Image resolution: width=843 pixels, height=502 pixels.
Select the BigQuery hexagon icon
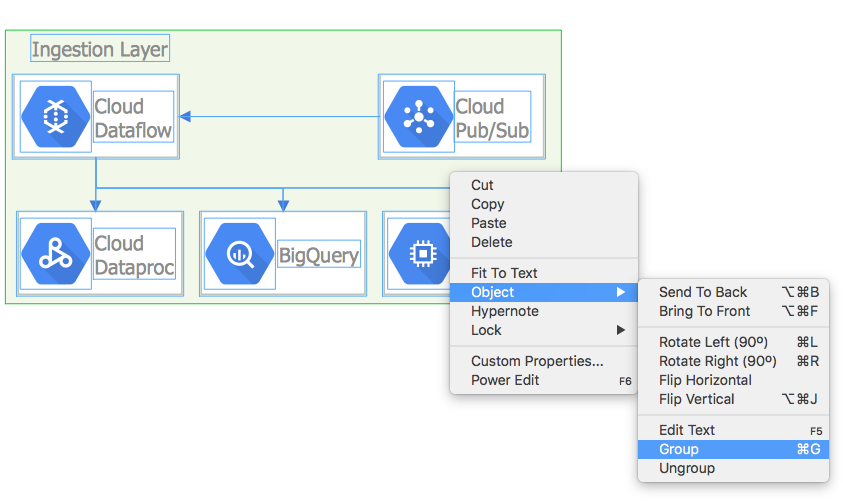pos(240,254)
